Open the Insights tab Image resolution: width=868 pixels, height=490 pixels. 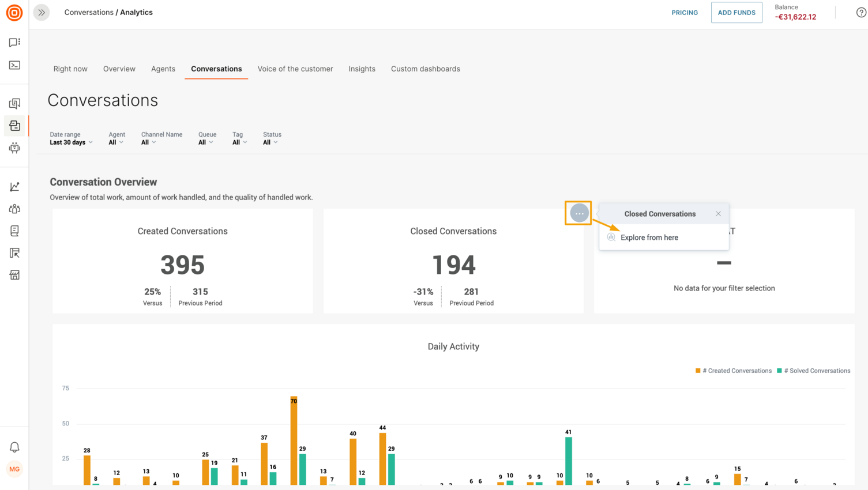(362, 69)
